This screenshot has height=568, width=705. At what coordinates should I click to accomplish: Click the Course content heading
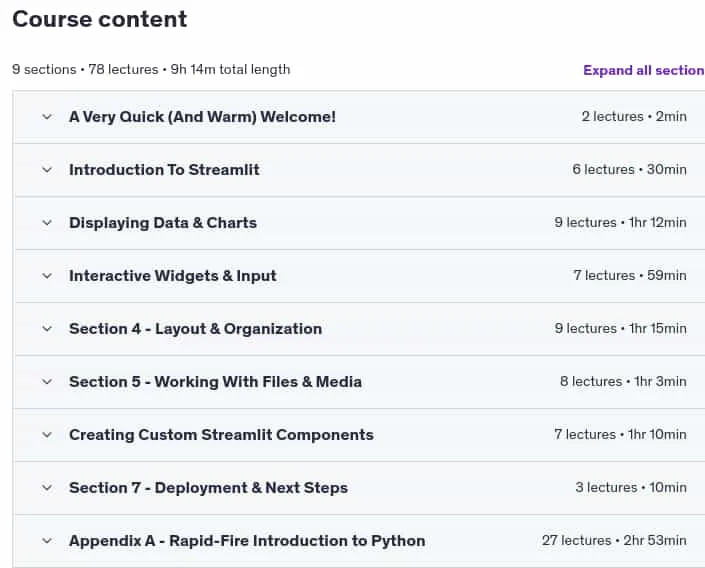[99, 19]
